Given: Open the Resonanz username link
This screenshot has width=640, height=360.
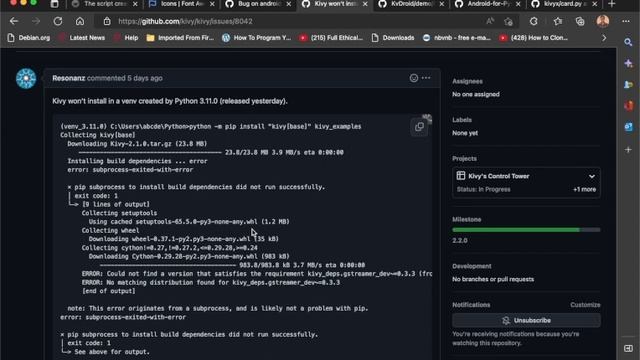Looking at the screenshot, I should pyautogui.click(x=69, y=78).
